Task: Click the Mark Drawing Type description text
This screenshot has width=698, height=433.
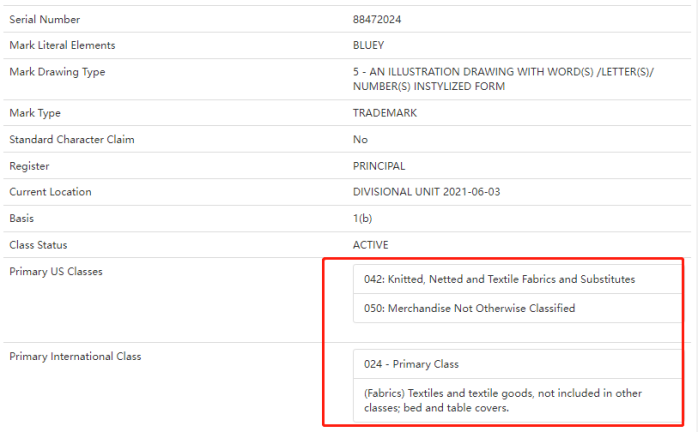Action: coord(503,79)
